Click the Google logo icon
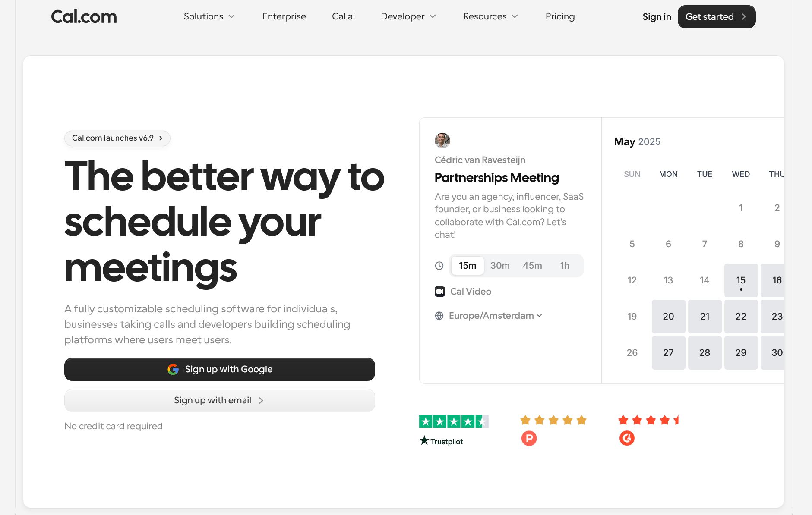812x515 pixels. pyautogui.click(x=173, y=369)
